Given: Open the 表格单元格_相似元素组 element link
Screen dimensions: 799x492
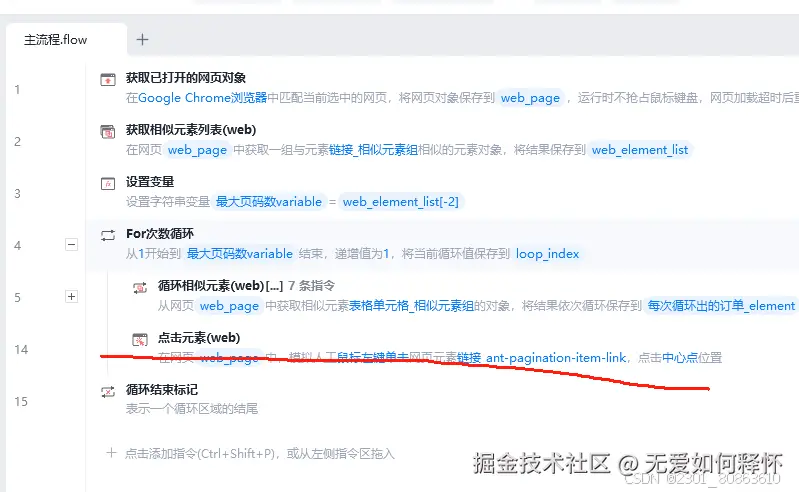Looking at the screenshot, I should 411,306.
